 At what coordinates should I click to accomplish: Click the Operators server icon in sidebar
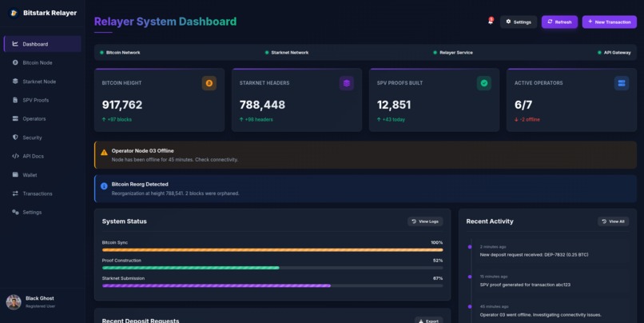click(x=15, y=118)
